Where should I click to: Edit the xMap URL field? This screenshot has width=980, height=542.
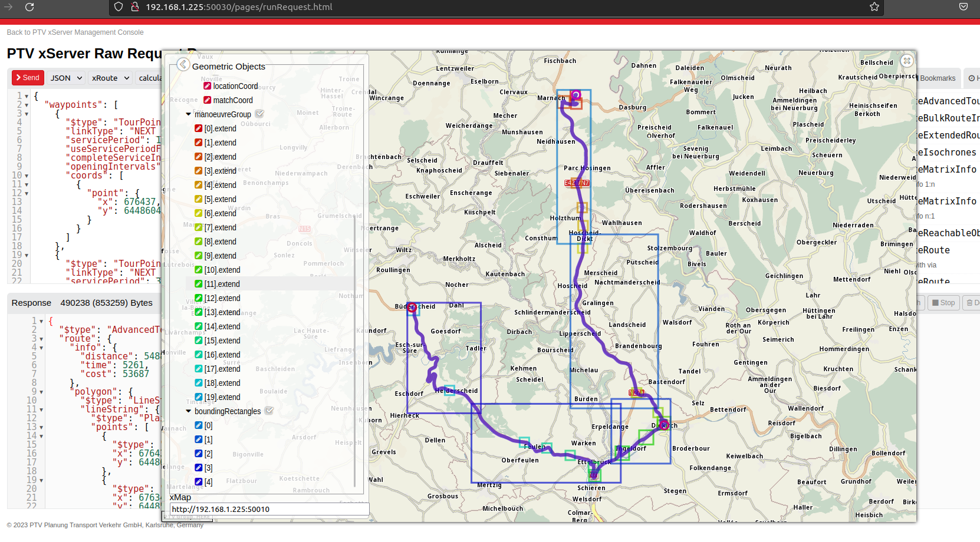tap(269, 509)
